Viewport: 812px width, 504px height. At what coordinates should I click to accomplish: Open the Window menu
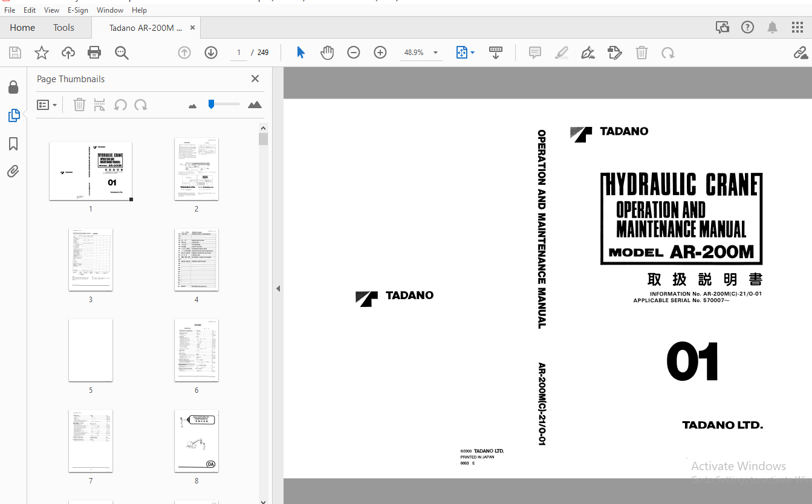(x=110, y=10)
